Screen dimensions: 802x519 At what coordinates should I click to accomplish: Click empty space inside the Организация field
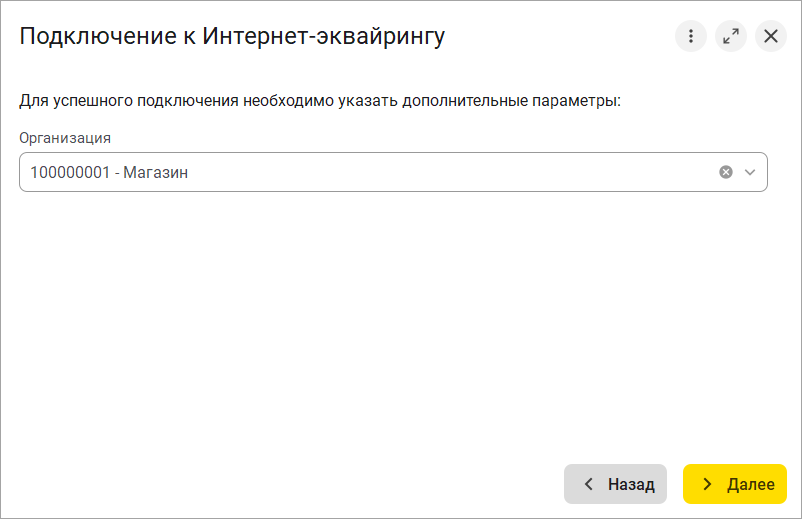click(450, 172)
